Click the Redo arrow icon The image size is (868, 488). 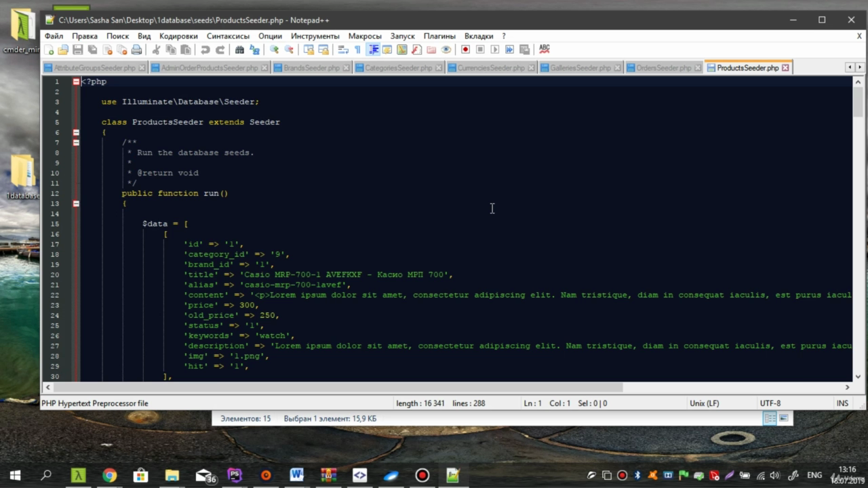point(220,49)
